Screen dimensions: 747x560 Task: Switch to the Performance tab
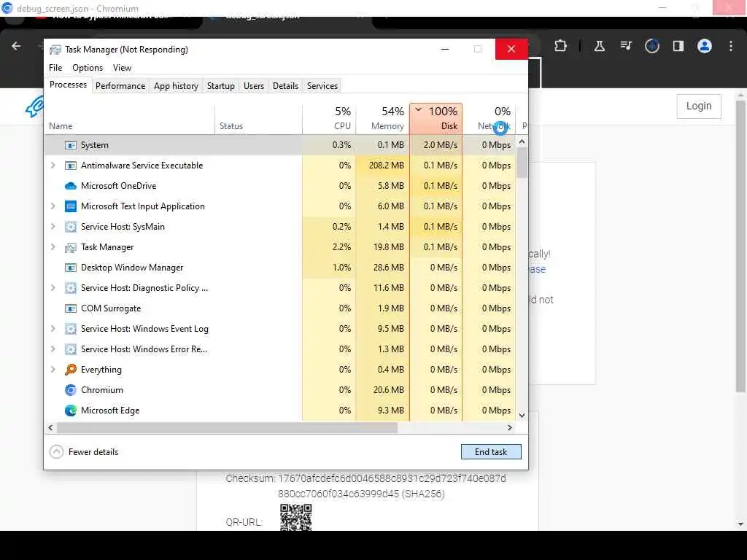tap(120, 86)
